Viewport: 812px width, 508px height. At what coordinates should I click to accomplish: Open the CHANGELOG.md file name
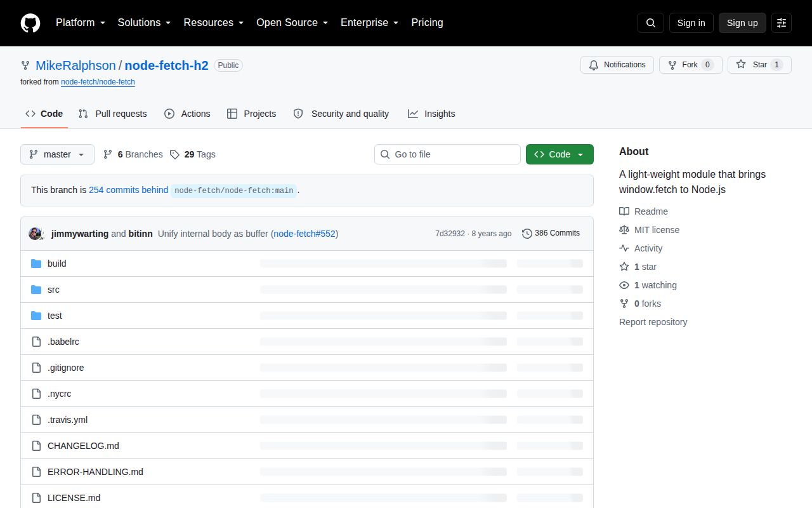pos(83,446)
